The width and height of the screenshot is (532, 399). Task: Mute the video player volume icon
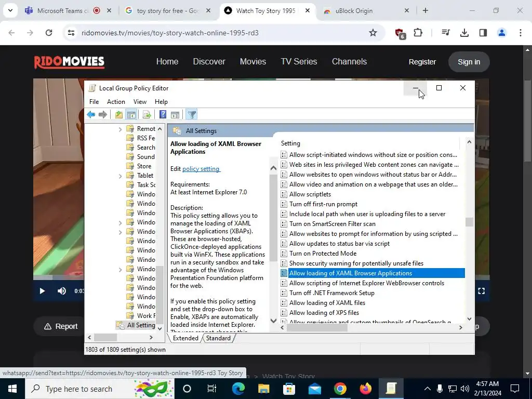pyautogui.click(x=62, y=291)
